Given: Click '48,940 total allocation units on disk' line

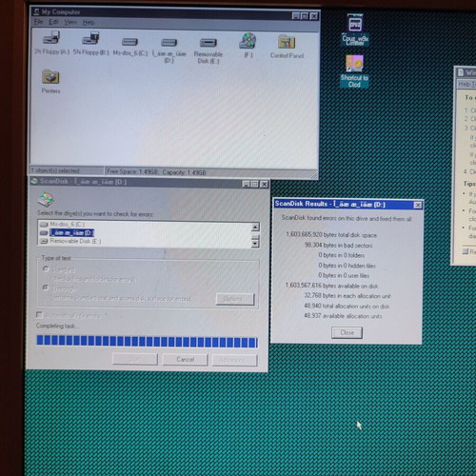Looking at the screenshot, I should (x=347, y=306).
